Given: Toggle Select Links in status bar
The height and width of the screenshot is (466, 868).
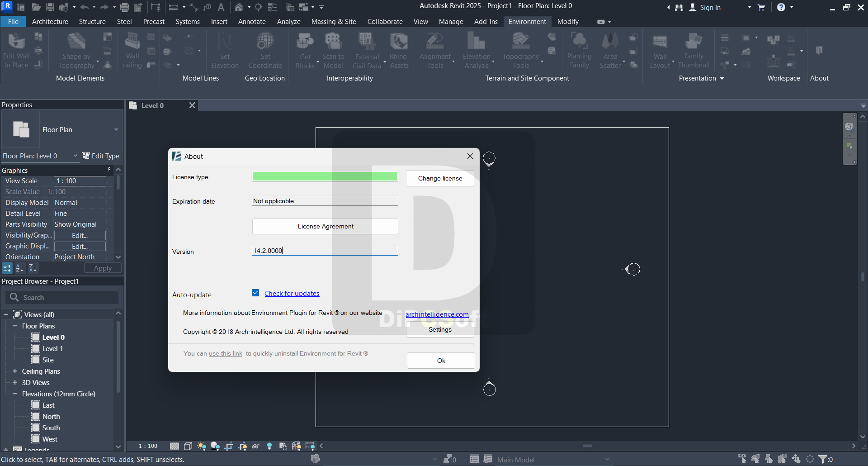Looking at the screenshot, I should pos(742,459).
